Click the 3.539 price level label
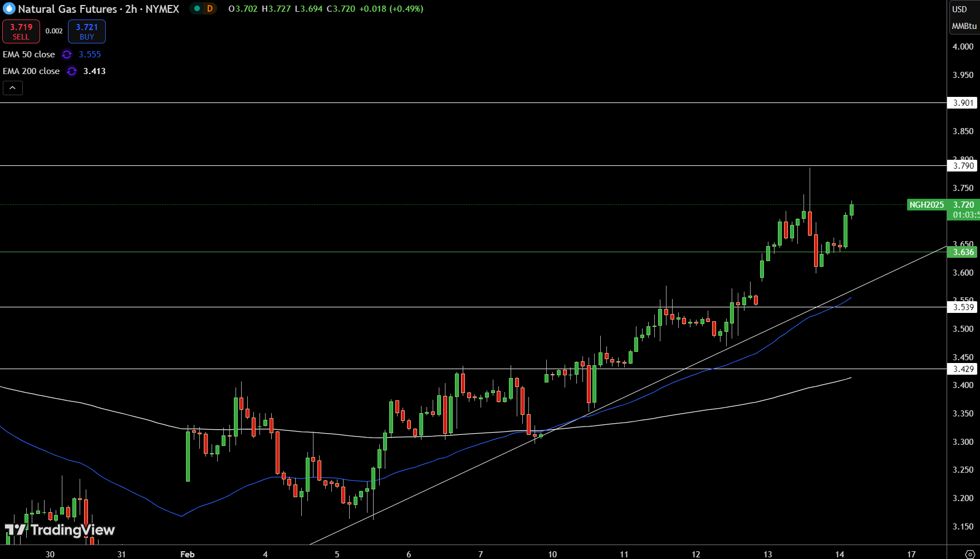This screenshot has width=980, height=559. click(x=963, y=307)
